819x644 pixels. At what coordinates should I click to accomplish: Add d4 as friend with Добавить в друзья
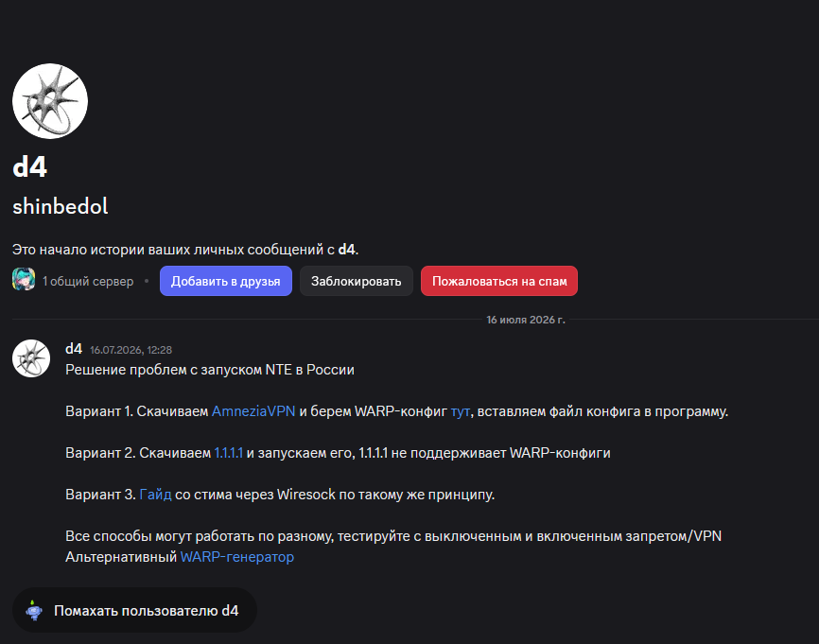226,281
